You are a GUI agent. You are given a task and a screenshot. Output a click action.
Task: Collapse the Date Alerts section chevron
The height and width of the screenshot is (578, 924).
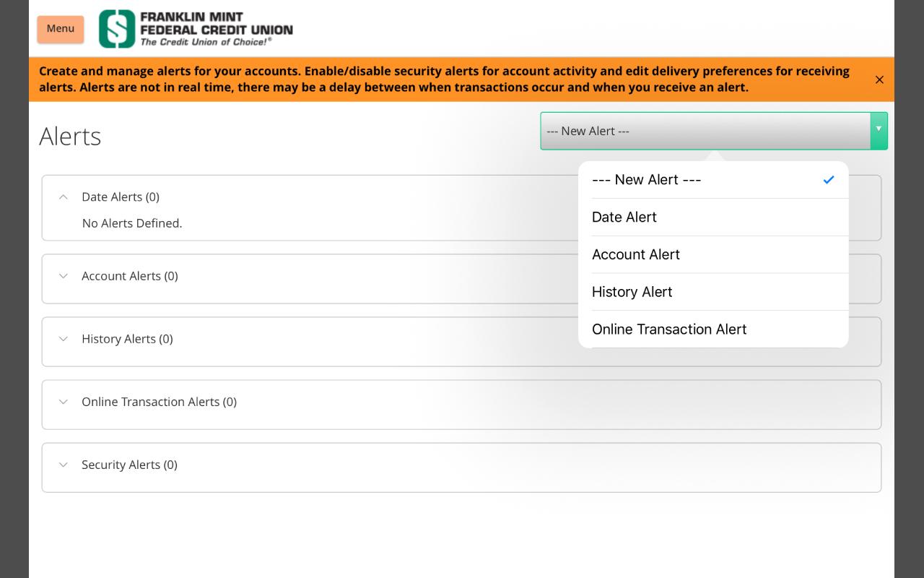(64, 197)
